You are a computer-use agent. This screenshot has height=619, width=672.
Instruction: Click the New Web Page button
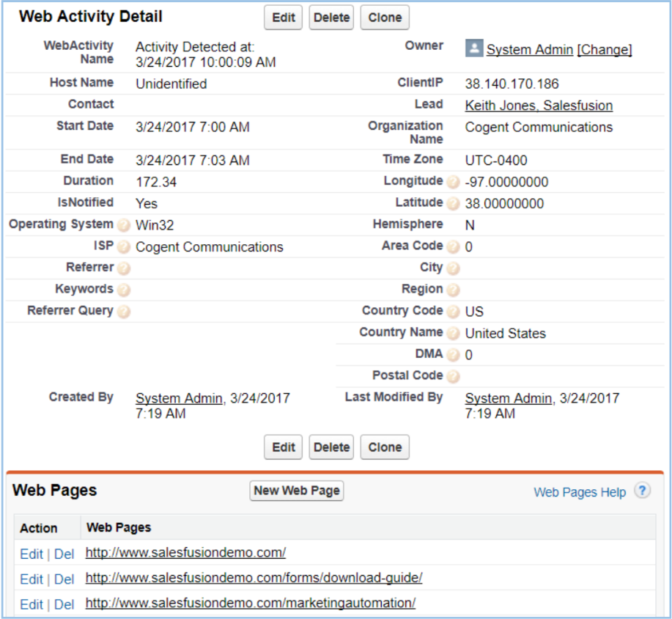[297, 491]
